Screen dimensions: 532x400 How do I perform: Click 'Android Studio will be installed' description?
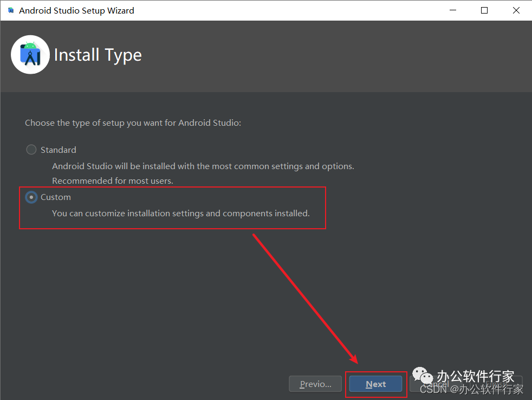[x=203, y=166]
